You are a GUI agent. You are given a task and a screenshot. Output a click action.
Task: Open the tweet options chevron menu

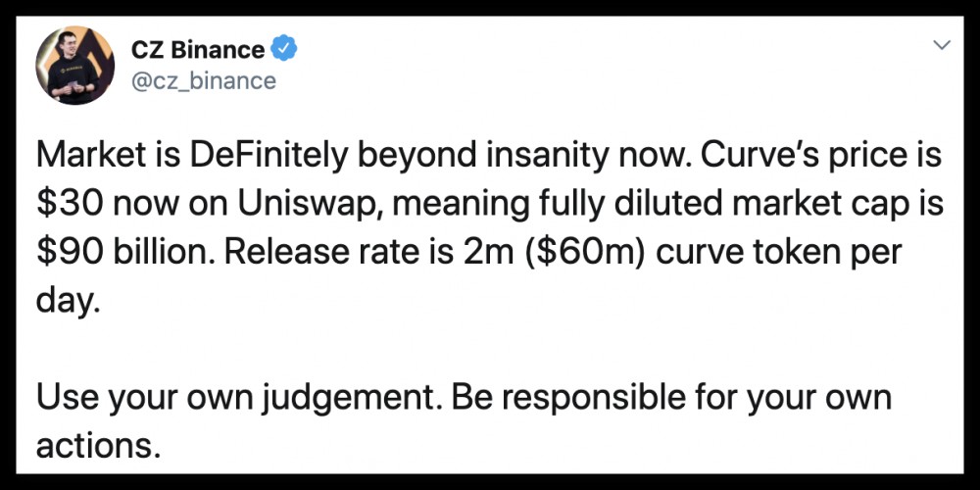[x=941, y=45]
